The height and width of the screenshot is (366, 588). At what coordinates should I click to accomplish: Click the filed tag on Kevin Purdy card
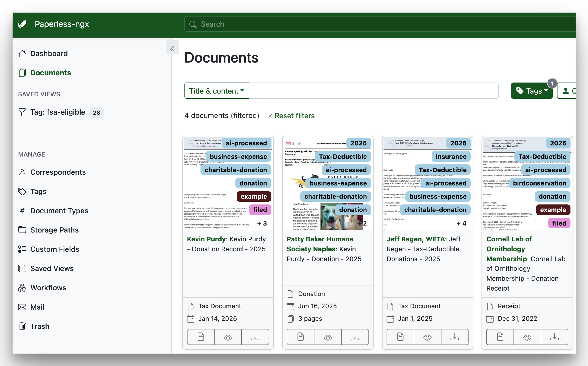click(x=260, y=210)
